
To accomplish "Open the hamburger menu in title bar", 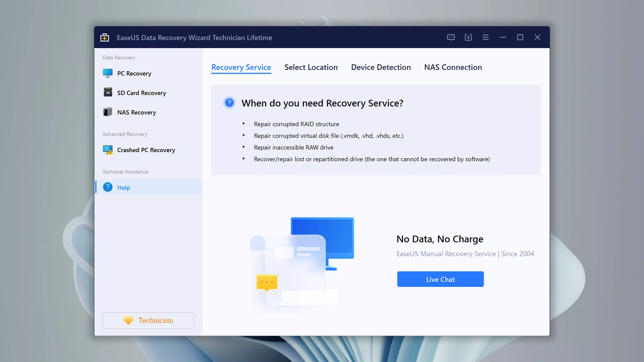I will (485, 37).
